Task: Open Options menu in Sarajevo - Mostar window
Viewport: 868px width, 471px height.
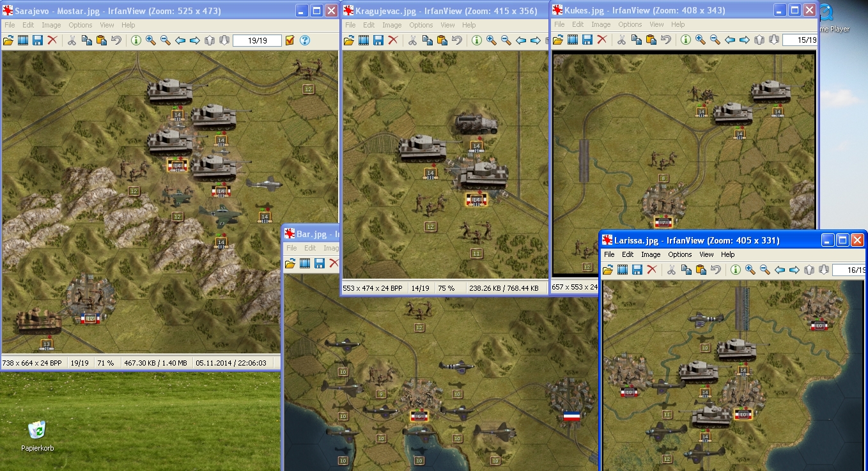Action: [81, 25]
